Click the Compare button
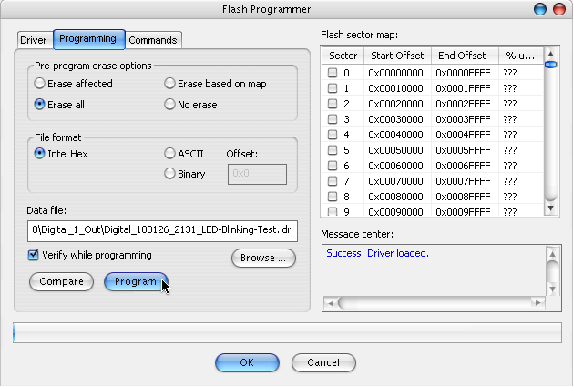Viewport: 574px width, 387px height. click(61, 282)
